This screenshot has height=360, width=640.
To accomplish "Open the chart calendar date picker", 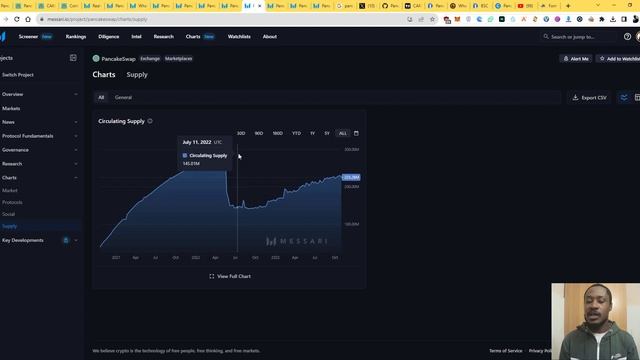I will (x=356, y=133).
